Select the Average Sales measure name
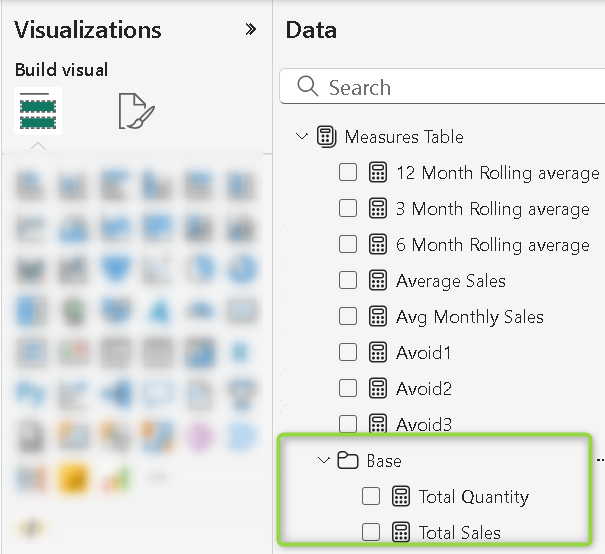 click(x=451, y=281)
